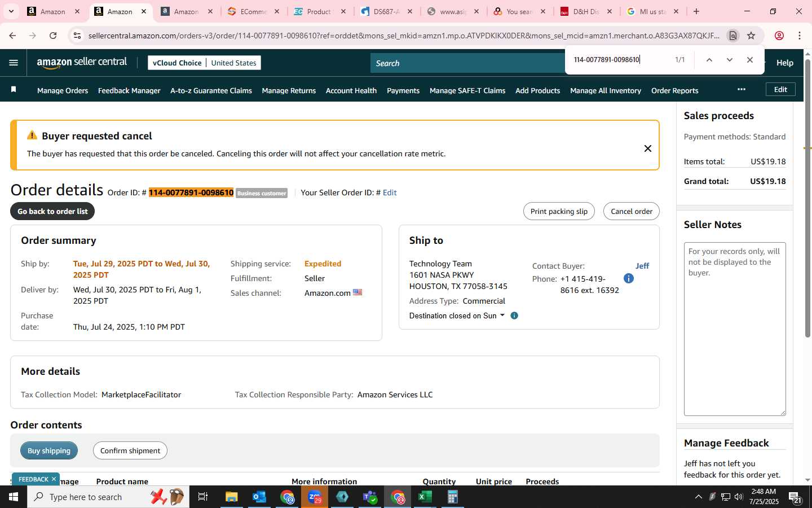The width and height of the screenshot is (812, 508).
Task: Open Zoom from taskbar
Action: point(315,497)
